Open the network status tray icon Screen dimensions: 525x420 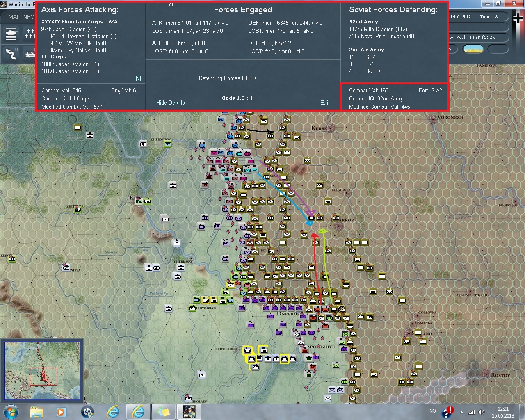pyautogui.click(x=472, y=412)
